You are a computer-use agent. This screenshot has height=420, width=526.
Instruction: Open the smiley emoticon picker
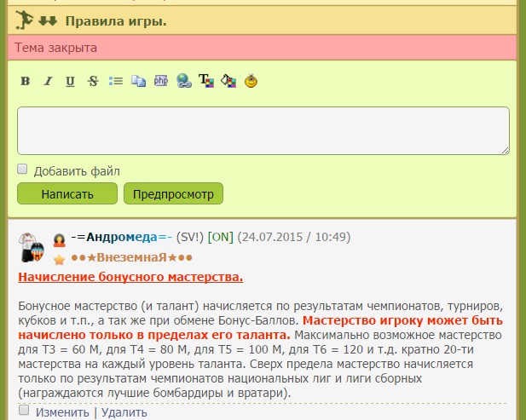[251, 82]
